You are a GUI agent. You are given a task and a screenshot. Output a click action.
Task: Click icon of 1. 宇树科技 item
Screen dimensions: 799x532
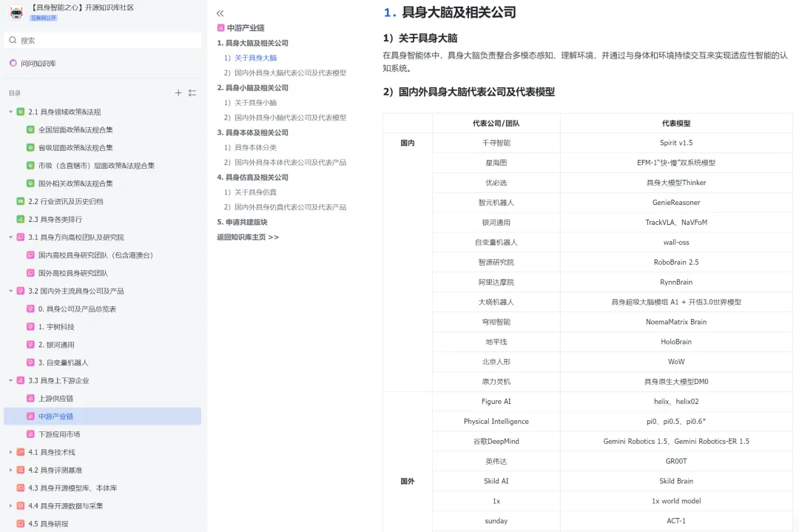(x=30, y=326)
